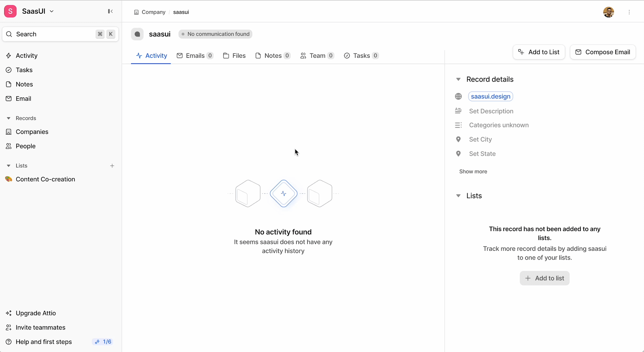Viewport: 644px width, 352px height.
Task: Go to Companies in the sidebar
Action: (32, 132)
